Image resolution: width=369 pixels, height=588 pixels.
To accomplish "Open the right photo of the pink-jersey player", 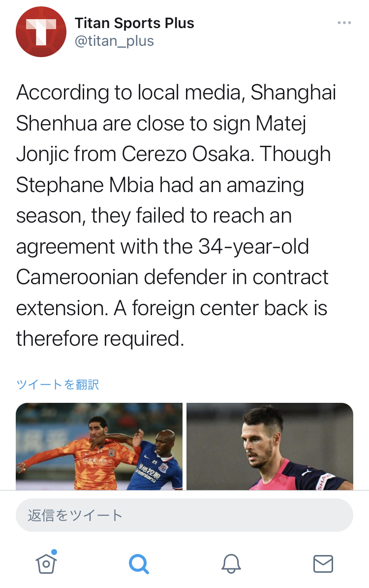I will point(270,446).
